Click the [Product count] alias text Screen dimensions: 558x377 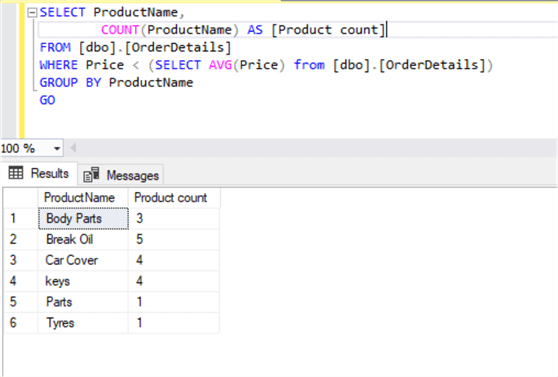328,30
